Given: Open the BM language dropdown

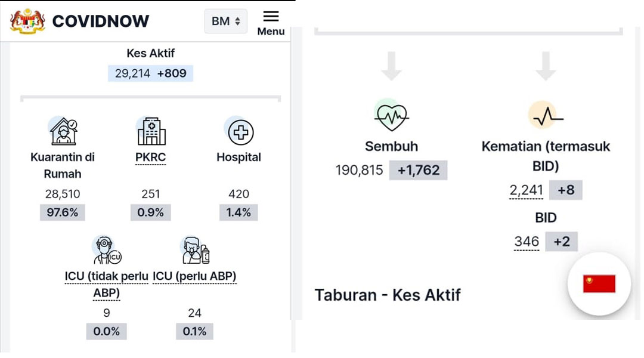Looking at the screenshot, I should (x=226, y=21).
